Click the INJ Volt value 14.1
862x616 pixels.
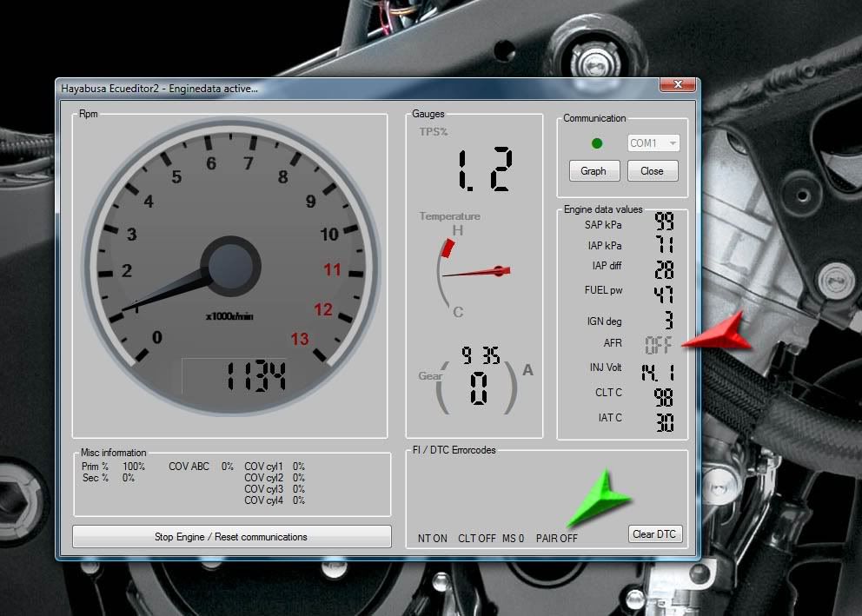click(x=658, y=373)
